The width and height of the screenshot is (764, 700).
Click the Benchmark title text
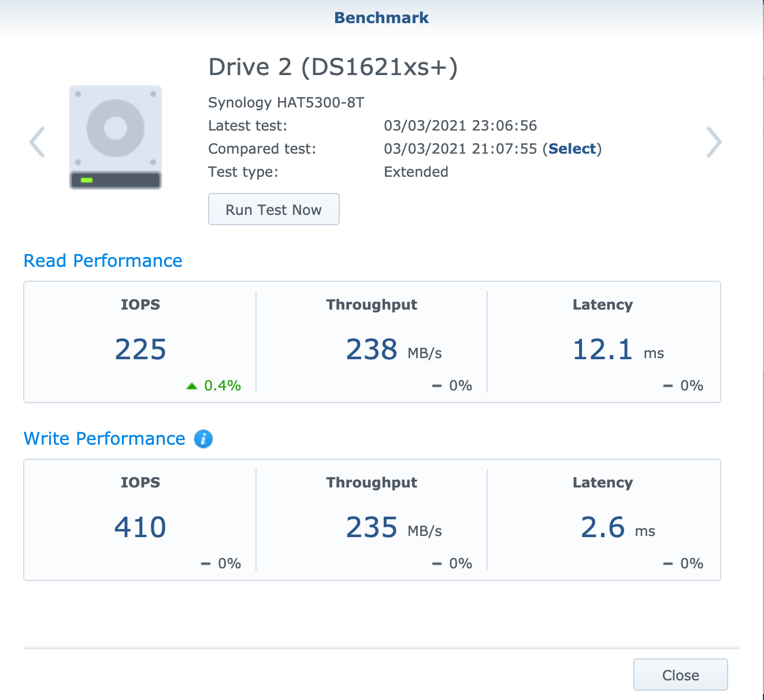(x=381, y=18)
